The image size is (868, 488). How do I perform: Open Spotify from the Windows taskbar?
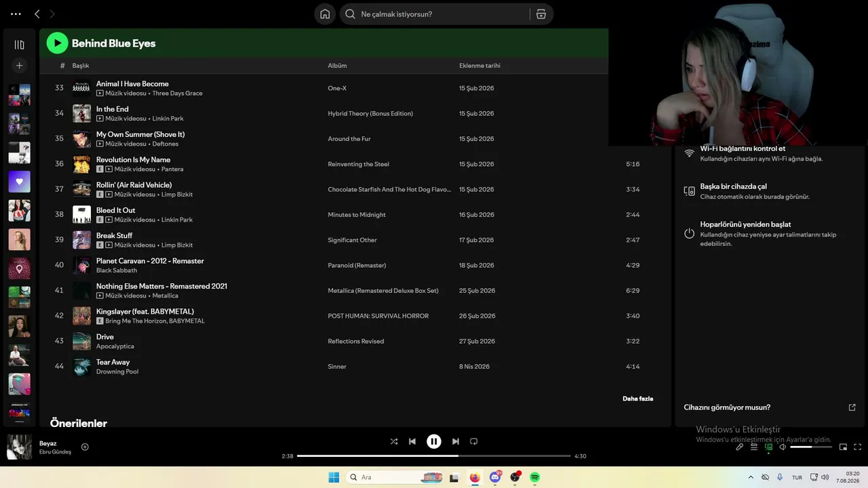(535, 477)
